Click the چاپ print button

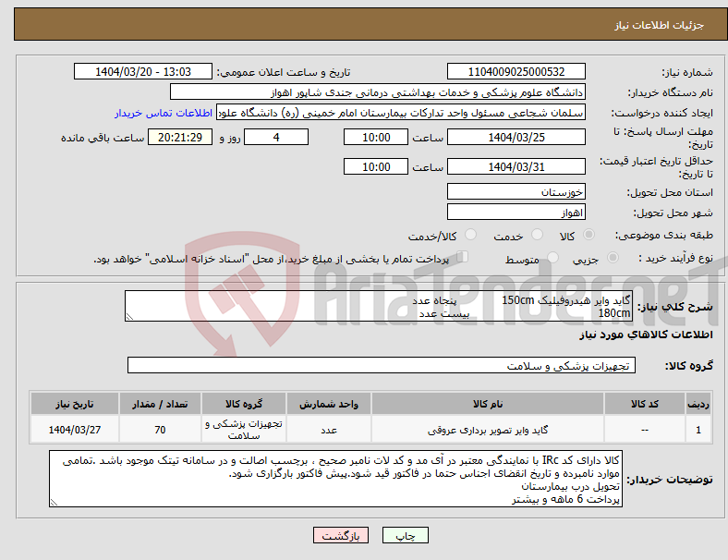tap(406, 535)
